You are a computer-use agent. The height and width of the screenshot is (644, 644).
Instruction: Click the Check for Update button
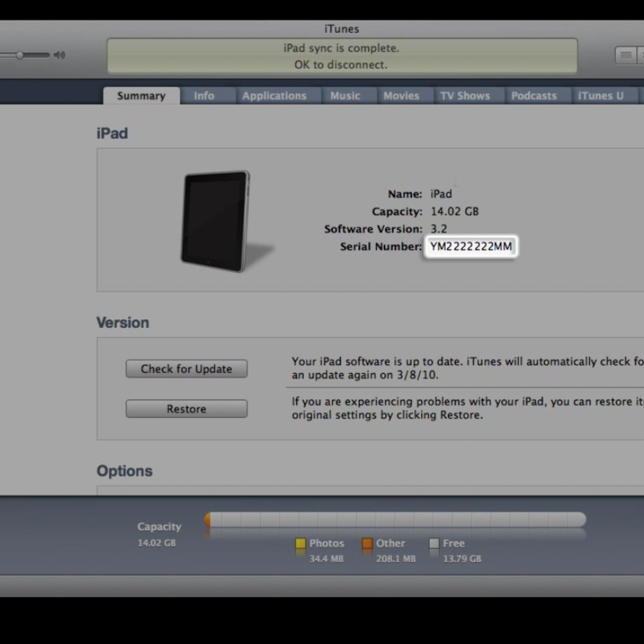point(186,369)
